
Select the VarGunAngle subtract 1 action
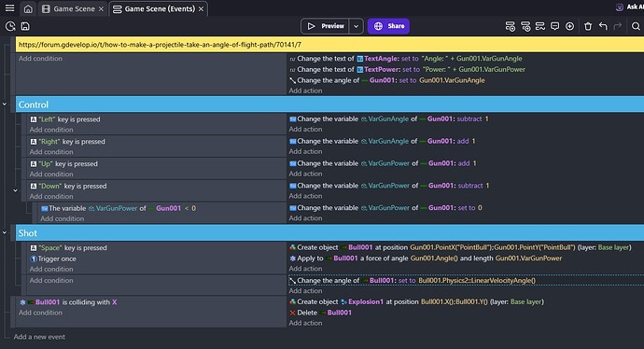(x=389, y=119)
